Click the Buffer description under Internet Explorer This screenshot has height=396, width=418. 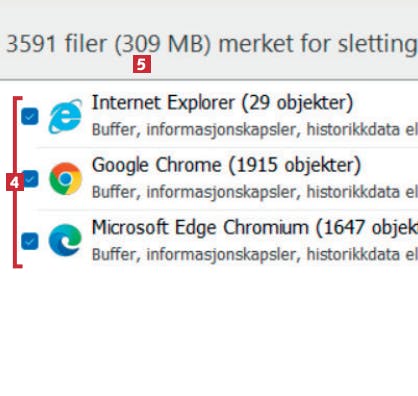click(255, 130)
